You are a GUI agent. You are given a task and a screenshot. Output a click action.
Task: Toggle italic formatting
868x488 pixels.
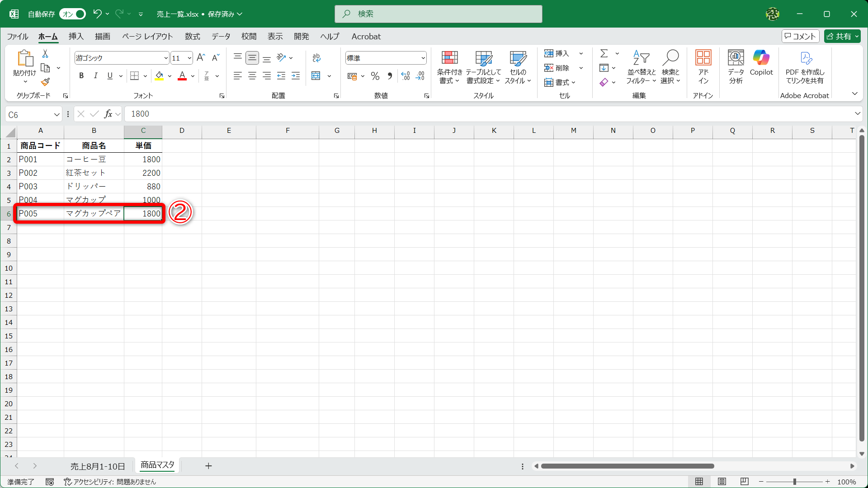pyautogui.click(x=95, y=76)
